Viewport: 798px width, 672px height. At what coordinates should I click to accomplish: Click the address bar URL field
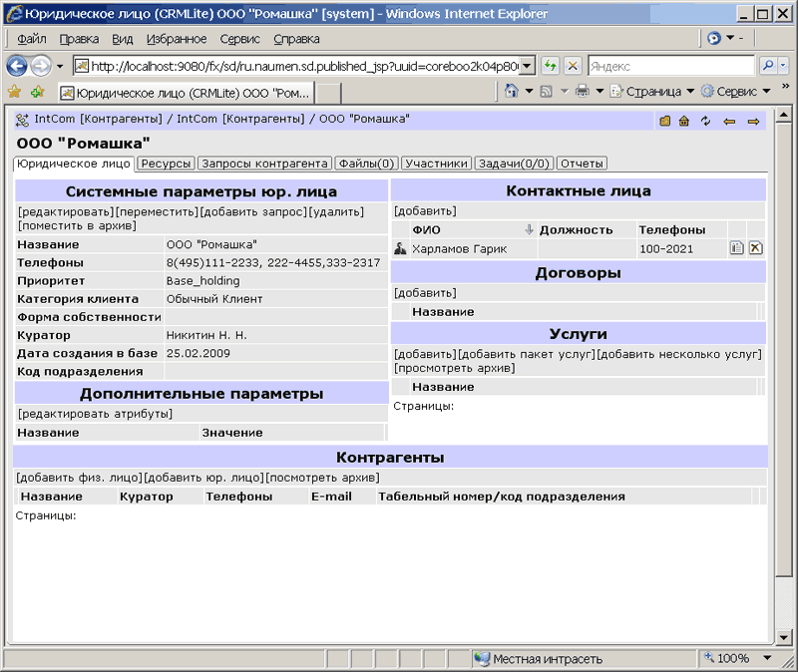click(296, 66)
